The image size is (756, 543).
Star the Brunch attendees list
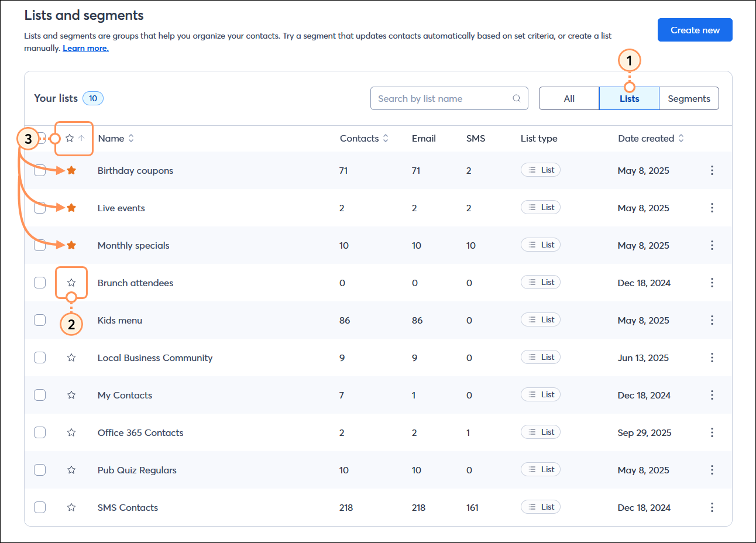(71, 283)
